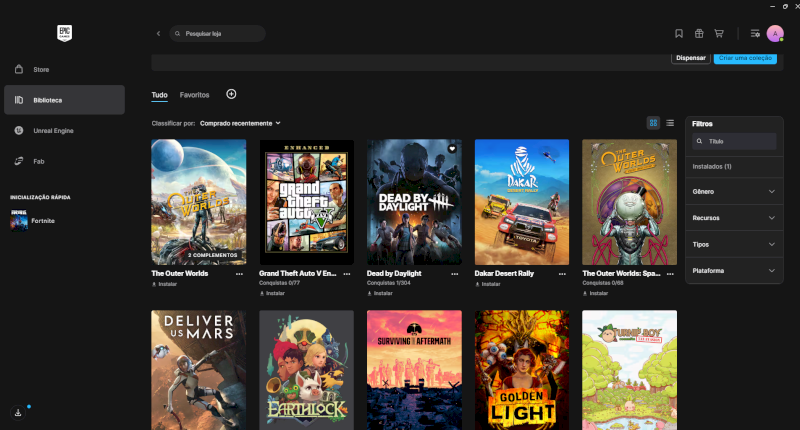Image resolution: width=800 pixels, height=430 pixels.
Task: Go back with the back arrow
Action: 158,34
